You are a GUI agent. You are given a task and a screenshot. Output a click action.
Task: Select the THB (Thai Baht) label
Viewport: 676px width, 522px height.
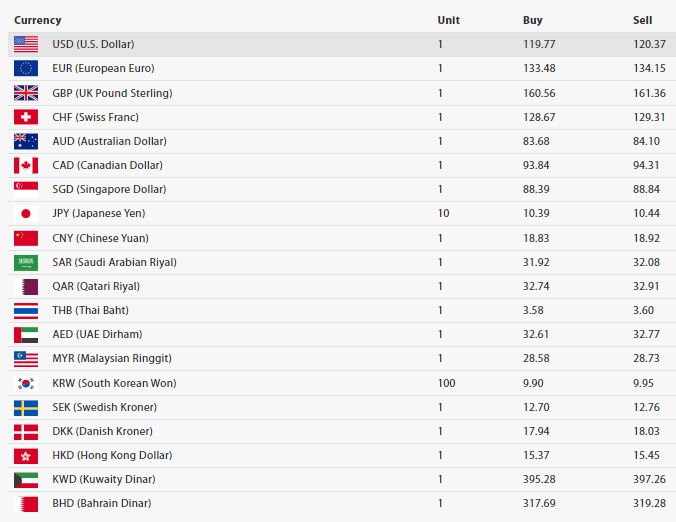pyautogui.click(x=91, y=310)
